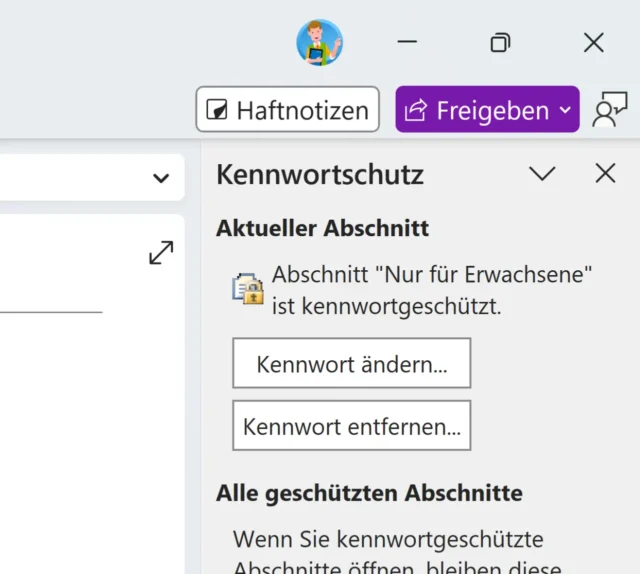
Task: Click the Kennwortschutz pane title
Action: 320,175
